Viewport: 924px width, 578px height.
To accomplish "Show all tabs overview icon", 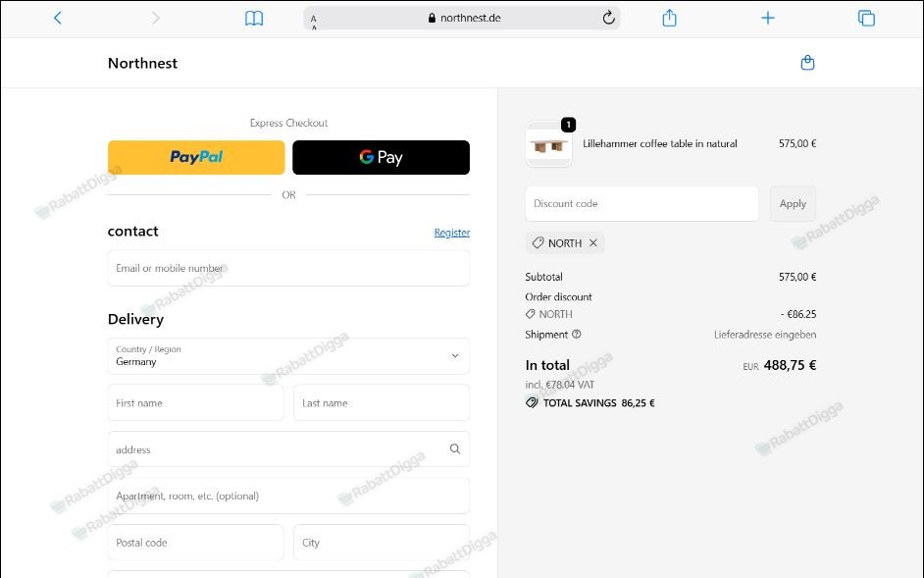I will click(866, 18).
